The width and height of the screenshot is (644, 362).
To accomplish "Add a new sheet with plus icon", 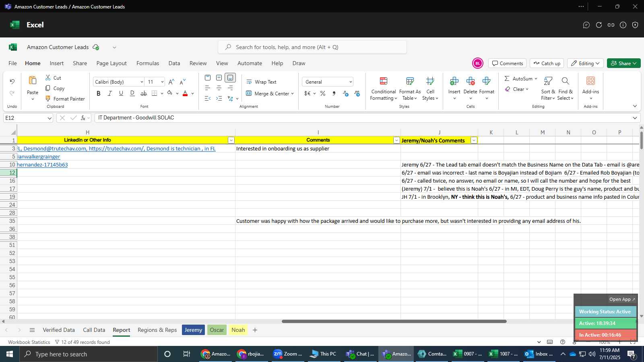I will pyautogui.click(x=255, y=330).
